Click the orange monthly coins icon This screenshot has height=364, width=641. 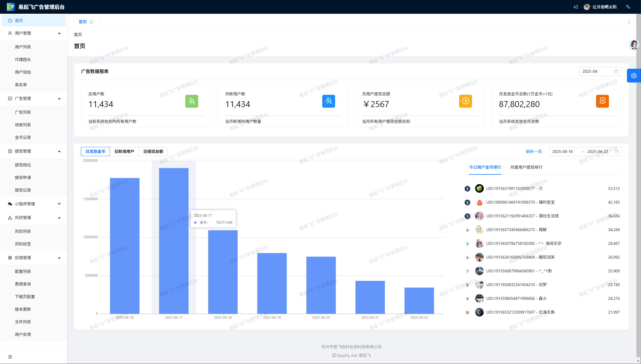pyautogui.click(x=602, y=101)
